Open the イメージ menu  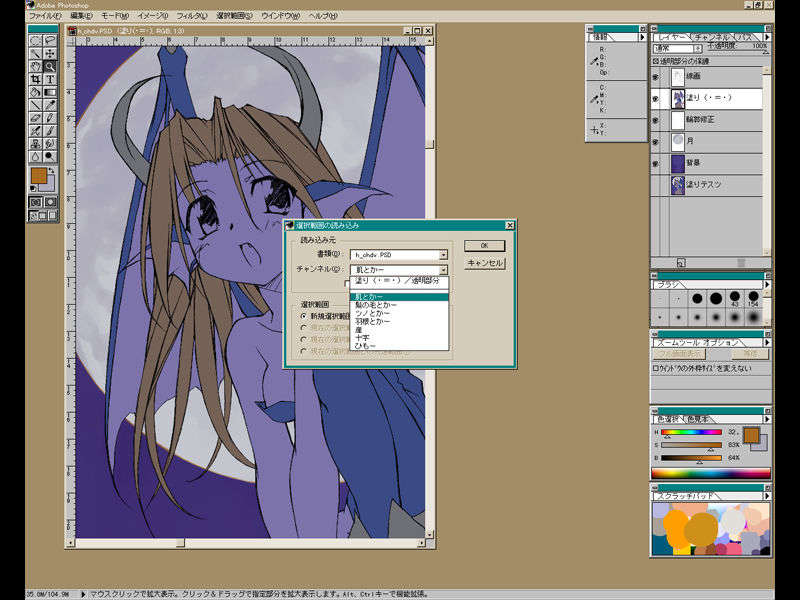click(x=153, y=16)
